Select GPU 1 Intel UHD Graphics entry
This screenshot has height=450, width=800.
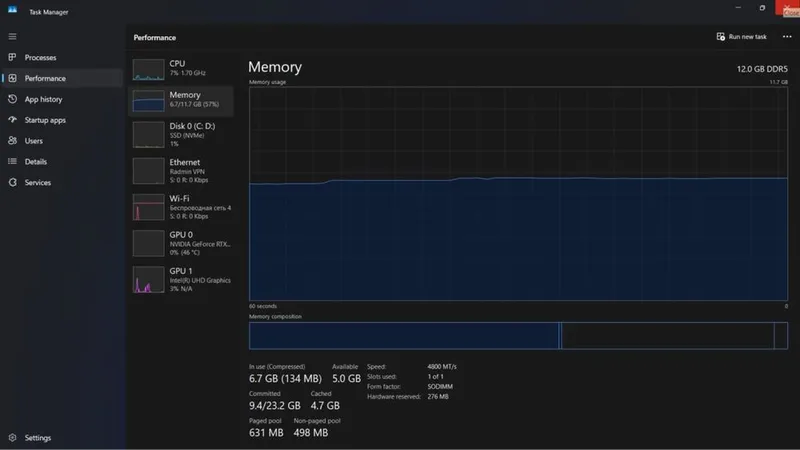tap(181, 280)
